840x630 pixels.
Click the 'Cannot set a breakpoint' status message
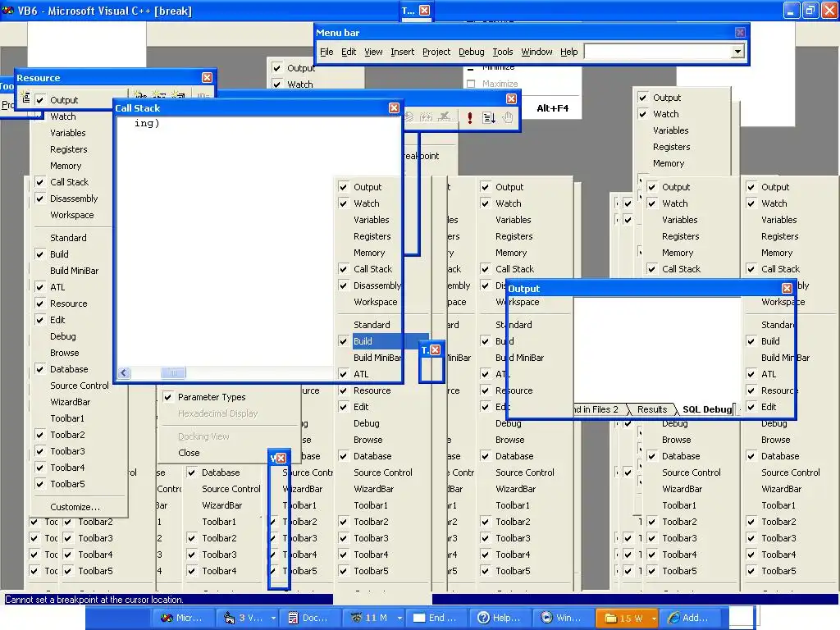click(x=94, y=600)
